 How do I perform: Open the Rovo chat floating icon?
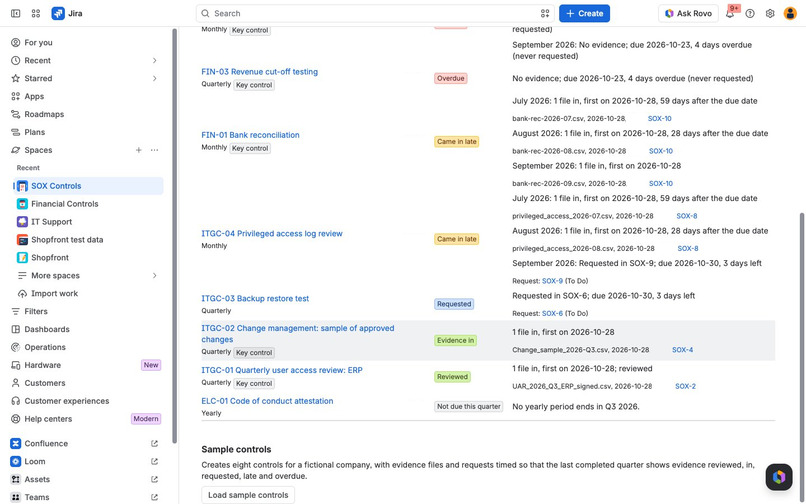pyautogui.click(x=779, y=477)
